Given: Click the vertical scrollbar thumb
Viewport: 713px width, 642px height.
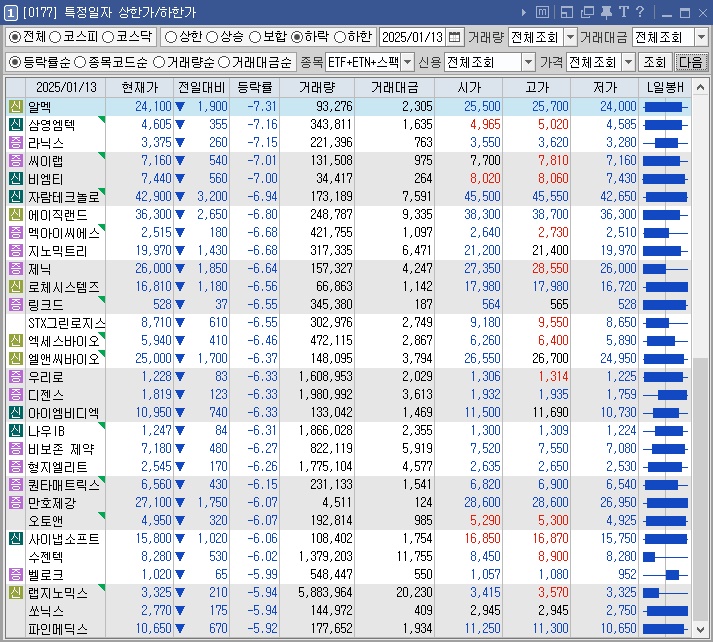Looking at the screenshot, I should [700, 489].
